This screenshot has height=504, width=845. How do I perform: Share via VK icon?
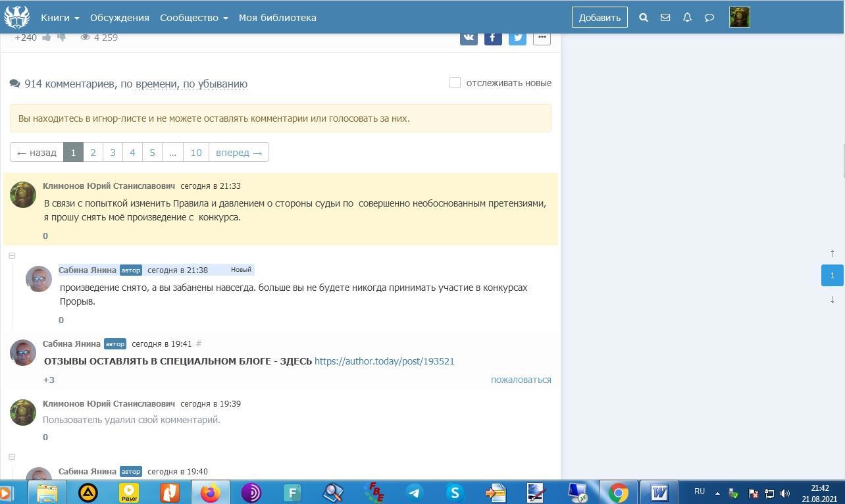coord(469,38)
